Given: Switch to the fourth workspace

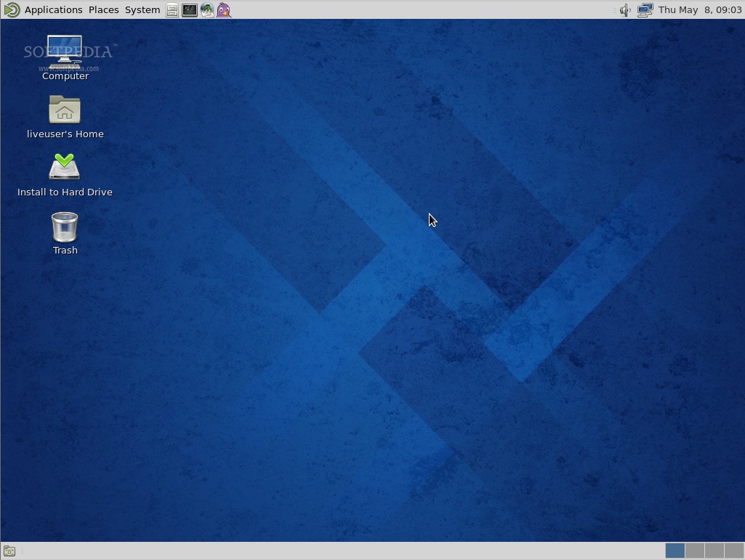Looking at the screenshot, I should click(733, 551).
